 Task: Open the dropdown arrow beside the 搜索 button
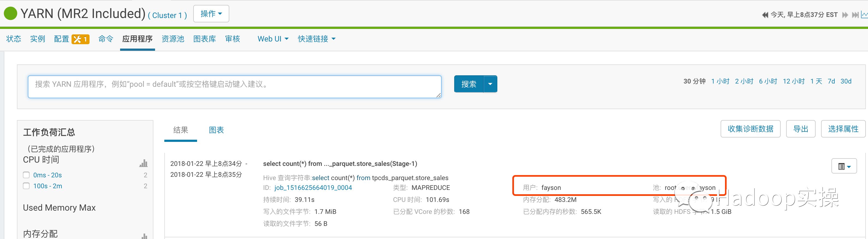[x=490, y=84]
